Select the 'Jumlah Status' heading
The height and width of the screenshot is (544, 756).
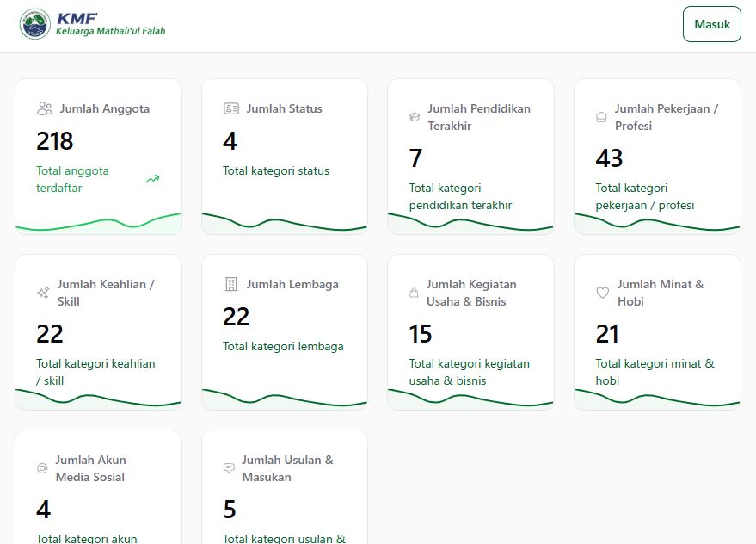tap(284, 108)
